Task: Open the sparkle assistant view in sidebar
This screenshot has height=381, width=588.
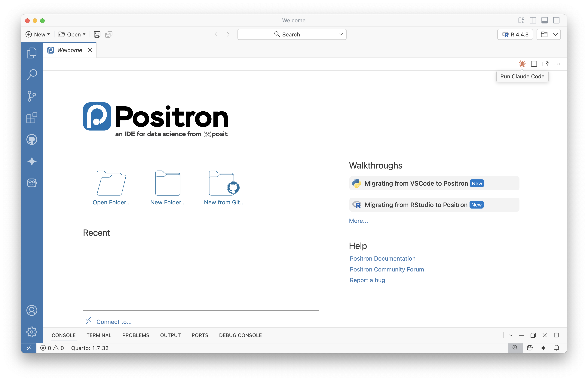Action: (32, 161)
